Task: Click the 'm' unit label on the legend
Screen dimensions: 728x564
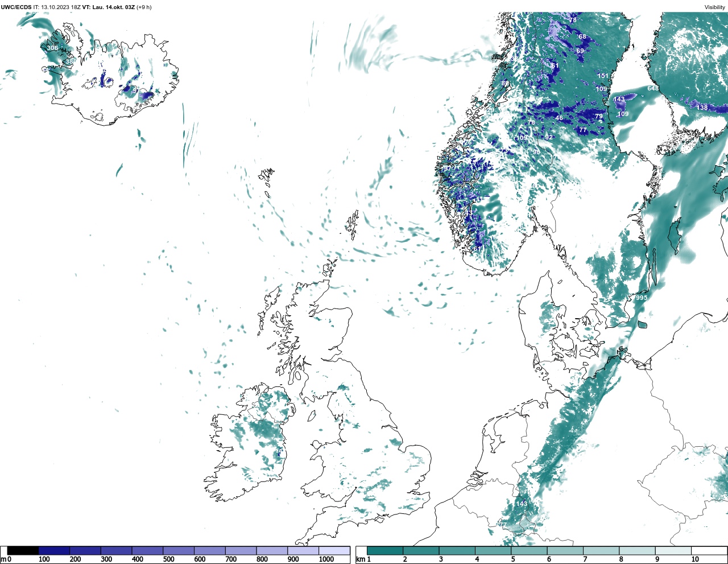Action: pos(3,559)
